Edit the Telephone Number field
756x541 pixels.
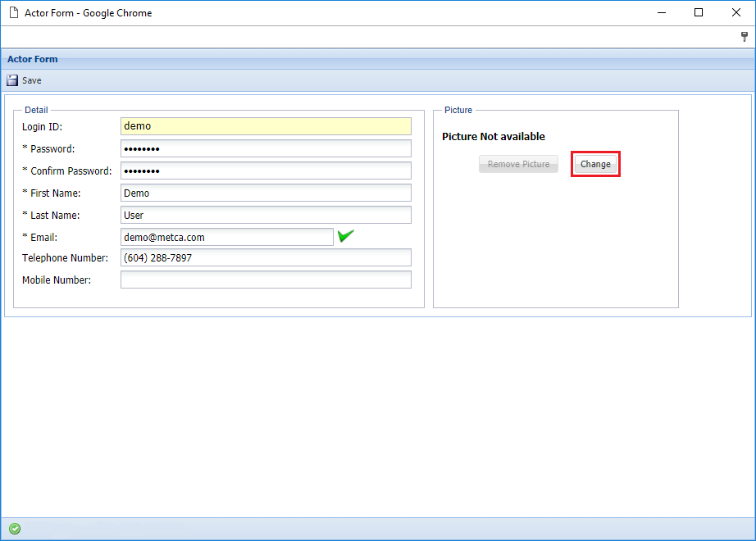click(266, 257)
